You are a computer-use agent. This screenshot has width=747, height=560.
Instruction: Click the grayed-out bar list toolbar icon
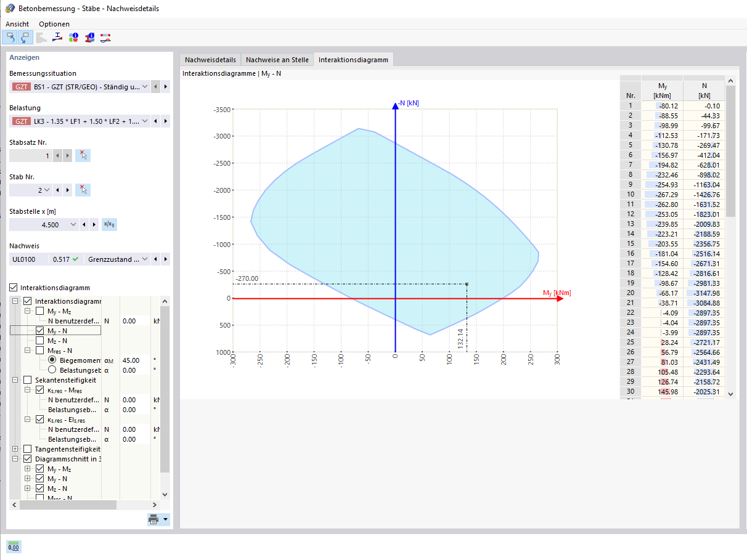pyautogui.click(x=41, y=38)
